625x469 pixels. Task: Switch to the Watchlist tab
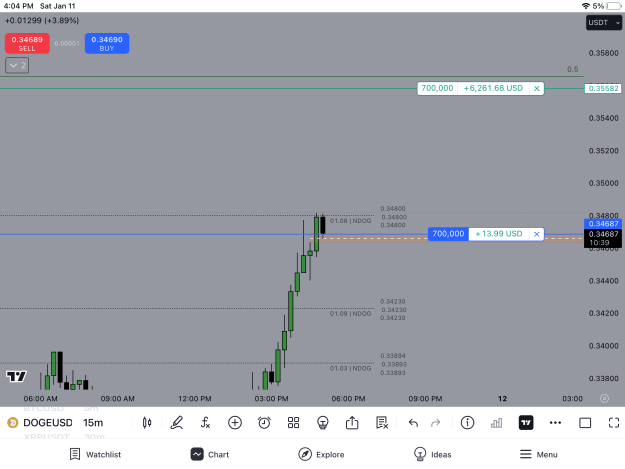tap(95, 454)
